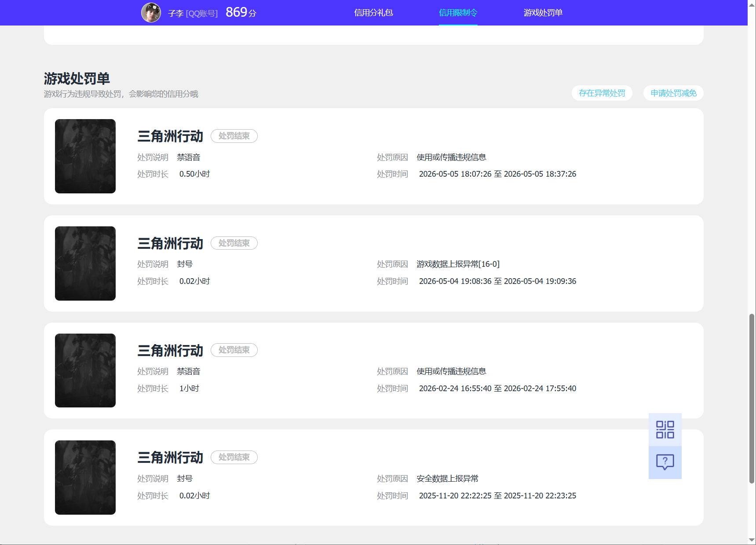
Task: Click 三角洲行动 title of 1小时 record
Action: [170, 350]
